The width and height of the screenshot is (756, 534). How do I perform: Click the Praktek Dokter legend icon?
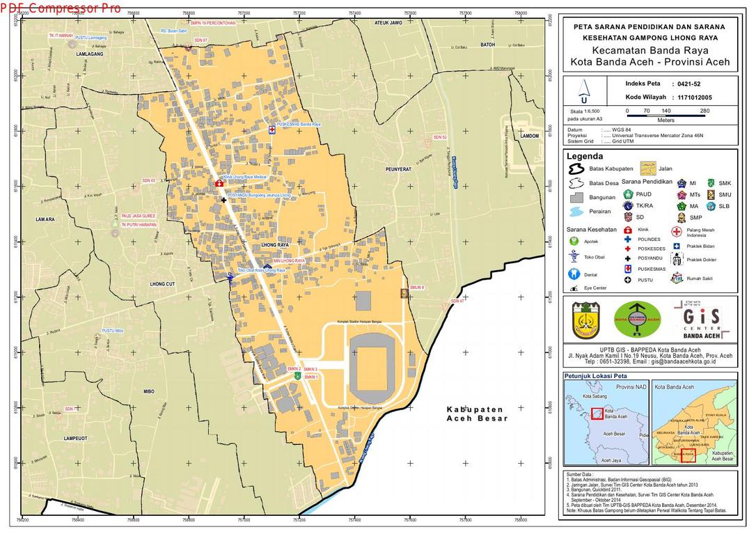coord(677,260)
